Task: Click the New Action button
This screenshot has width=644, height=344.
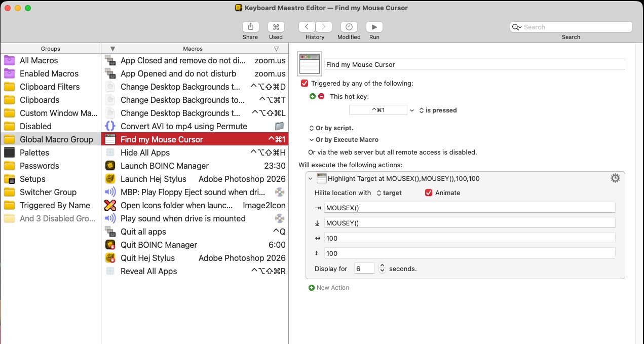Action: tap(329, 288)
